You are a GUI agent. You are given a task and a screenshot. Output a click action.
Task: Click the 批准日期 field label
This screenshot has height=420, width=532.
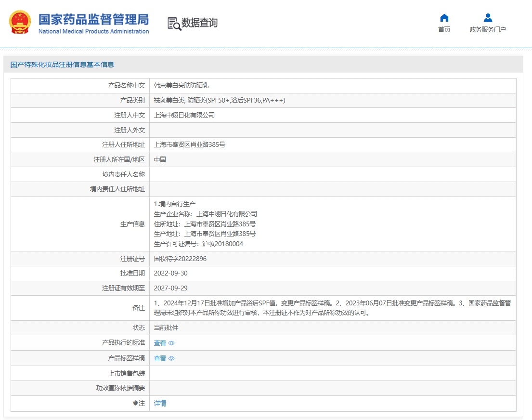pos(133,273)
